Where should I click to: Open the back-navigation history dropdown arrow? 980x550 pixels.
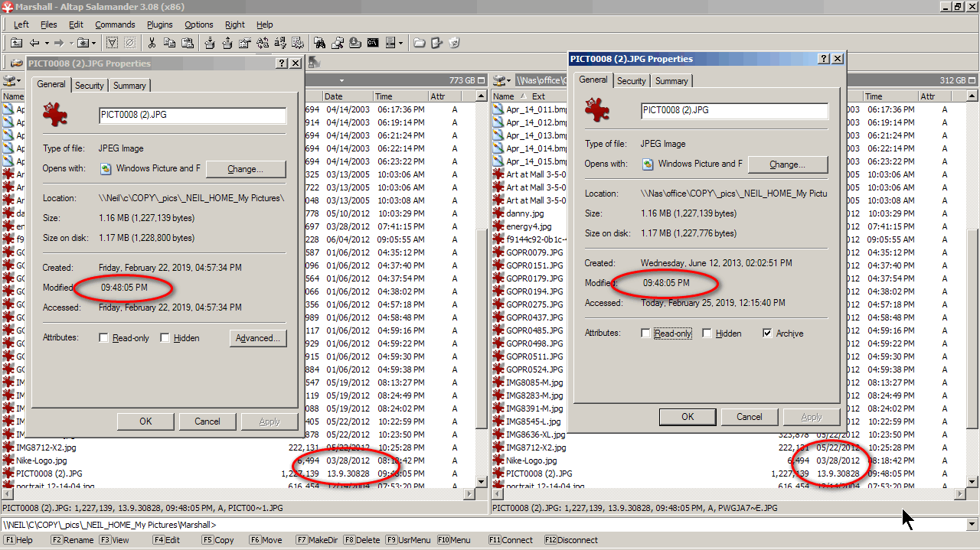click(47, 44)
